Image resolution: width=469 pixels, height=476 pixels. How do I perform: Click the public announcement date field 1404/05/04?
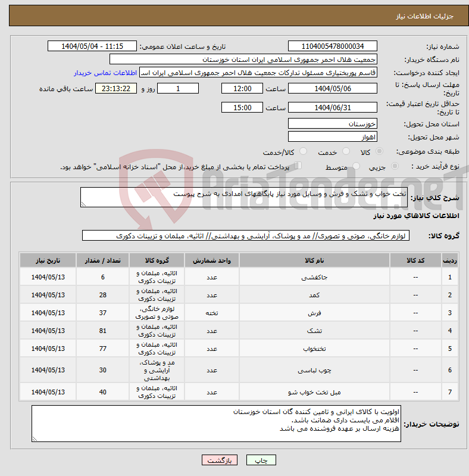point(92,46)
